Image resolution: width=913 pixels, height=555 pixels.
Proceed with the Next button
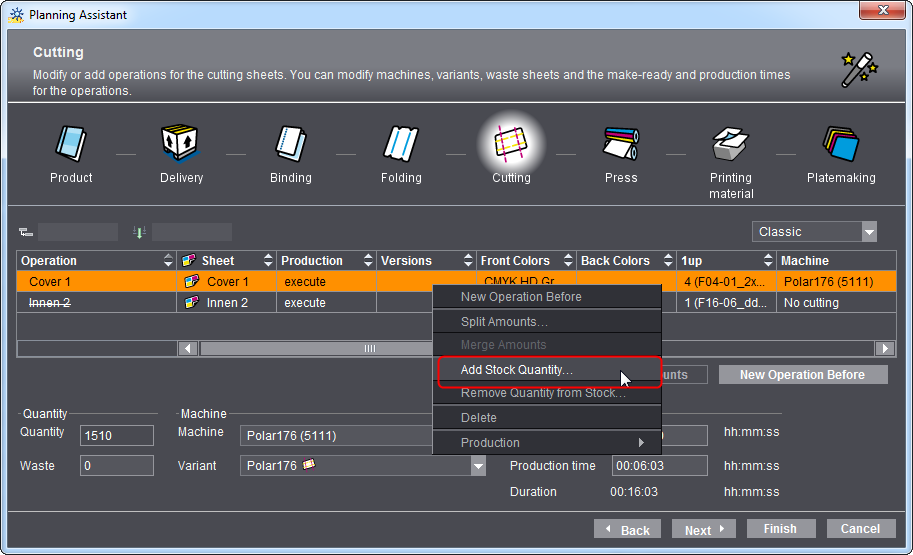pos(704,529)
